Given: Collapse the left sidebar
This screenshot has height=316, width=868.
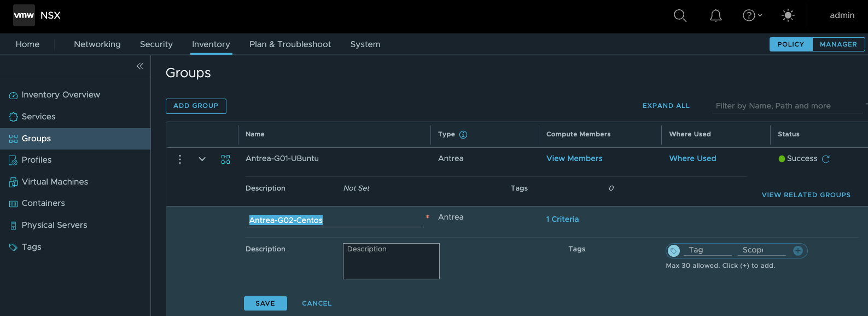Looking at the screenshot, I should [x=140, y=66].
